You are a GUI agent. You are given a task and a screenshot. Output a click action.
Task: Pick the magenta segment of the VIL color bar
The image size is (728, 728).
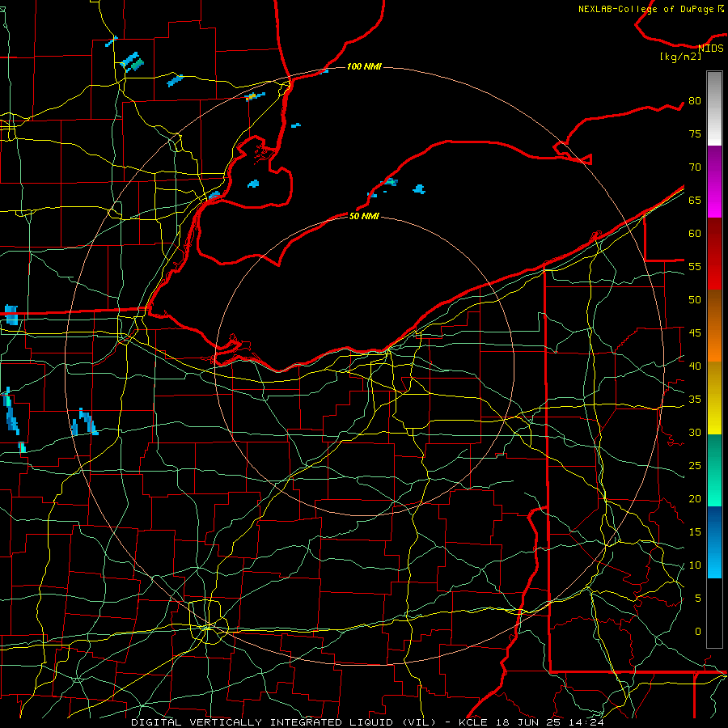pos(714,195)
